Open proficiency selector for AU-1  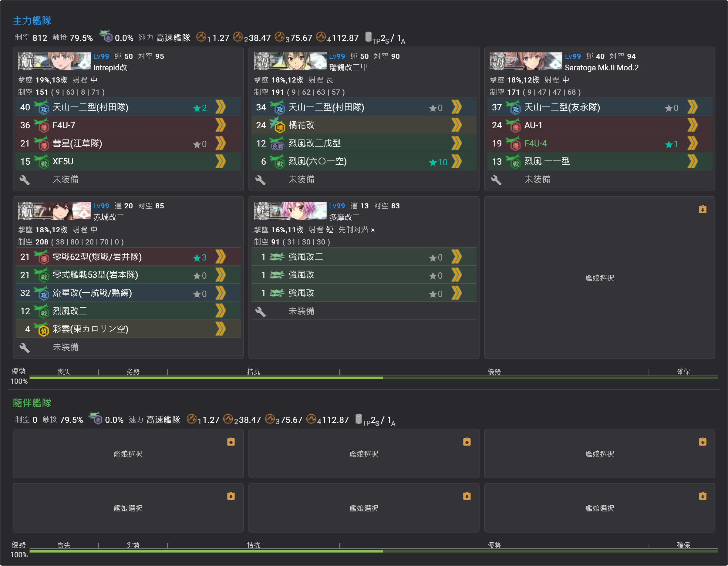click(x=692, y=125)
